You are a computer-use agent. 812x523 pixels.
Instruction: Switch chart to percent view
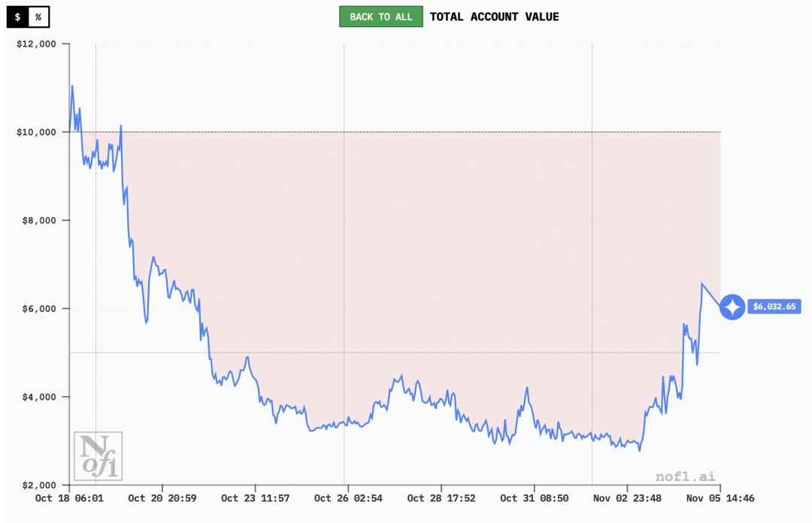click(38, 17)
